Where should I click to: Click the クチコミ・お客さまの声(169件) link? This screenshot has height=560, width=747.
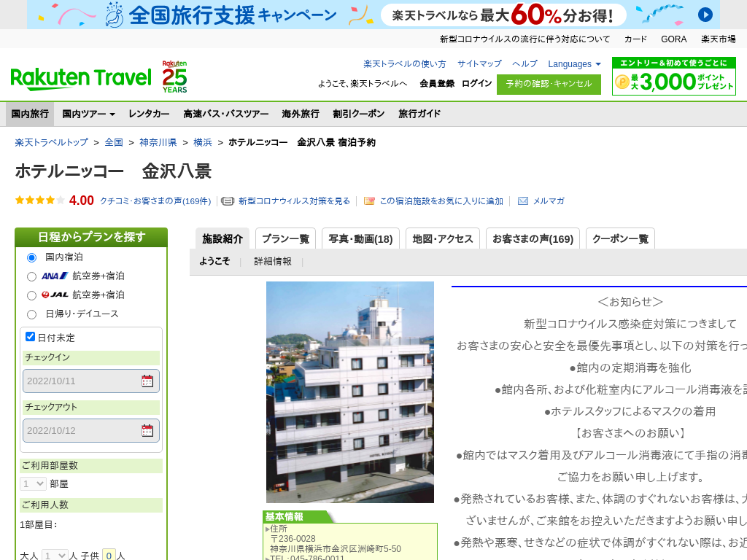(x=155, y=201)
